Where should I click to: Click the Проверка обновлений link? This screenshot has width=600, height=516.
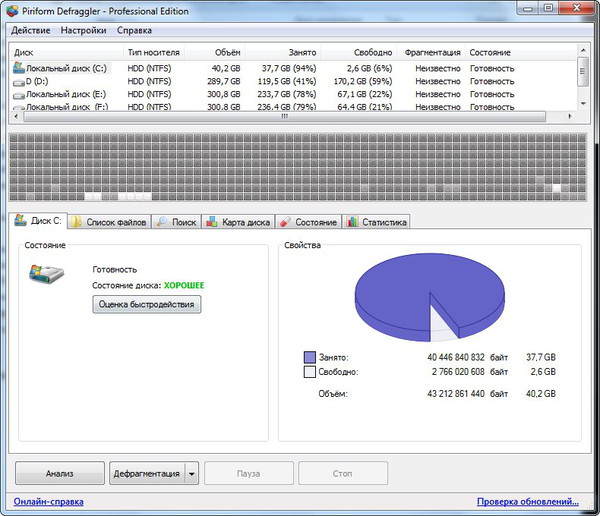pyautogui.click(x=527, y=501)
